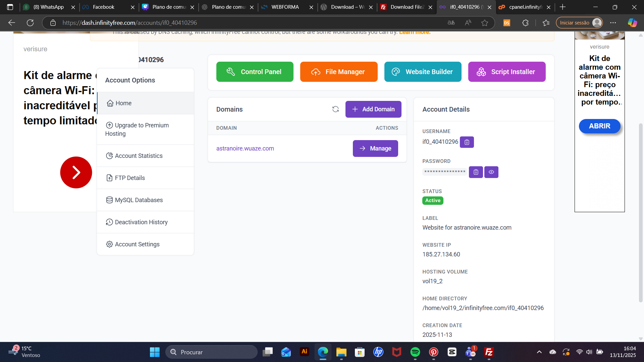
Task: Open the astranoire.wuaze.com link
Action: coord(245,148)
